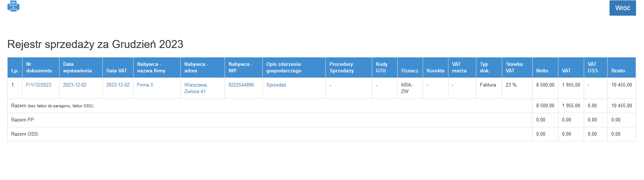Click the Data VAT date link
The height and width of the screenshot is (180, 644).
click(118, 85)
